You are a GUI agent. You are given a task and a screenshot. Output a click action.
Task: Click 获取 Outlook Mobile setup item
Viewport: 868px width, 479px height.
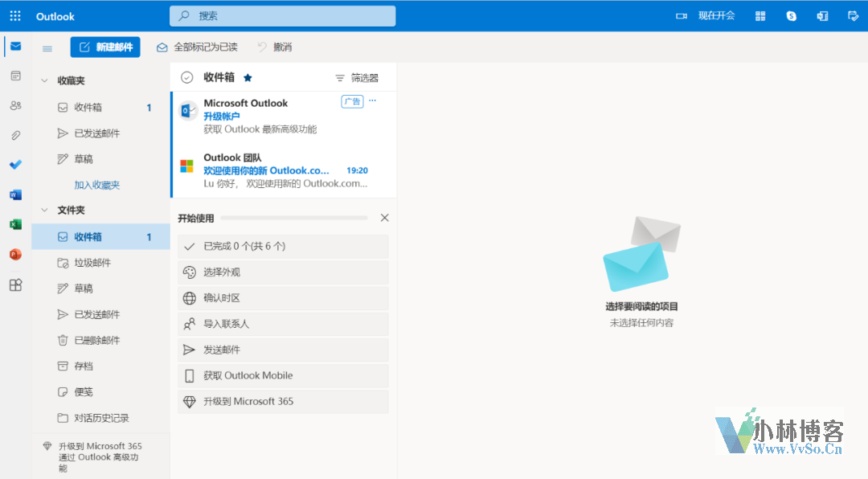[283, 376]
